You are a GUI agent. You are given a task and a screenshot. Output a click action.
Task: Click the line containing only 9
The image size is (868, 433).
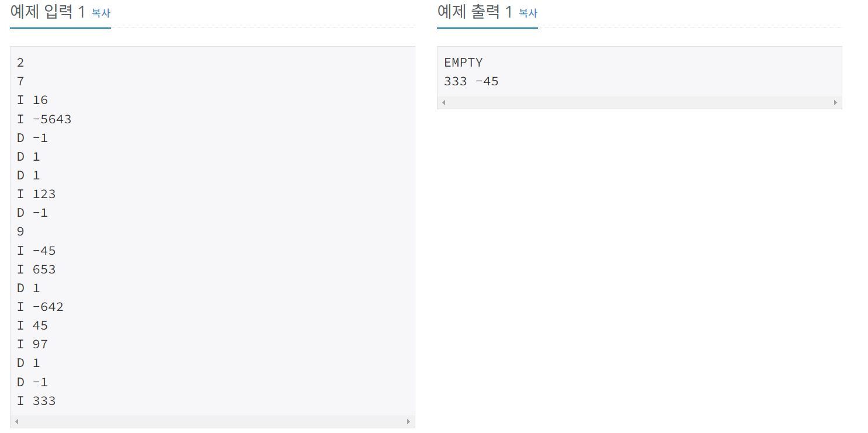coord(21,231)
